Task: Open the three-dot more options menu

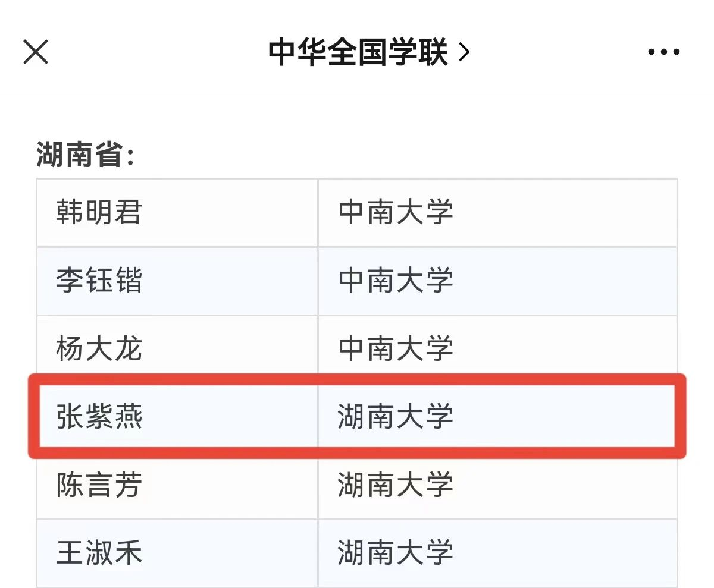Action: [x=663, y=52]
